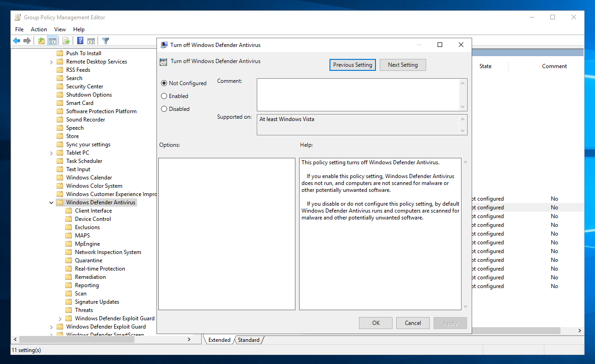
Task: Click the Client Interface folder icon
Action: pos(69,211)
